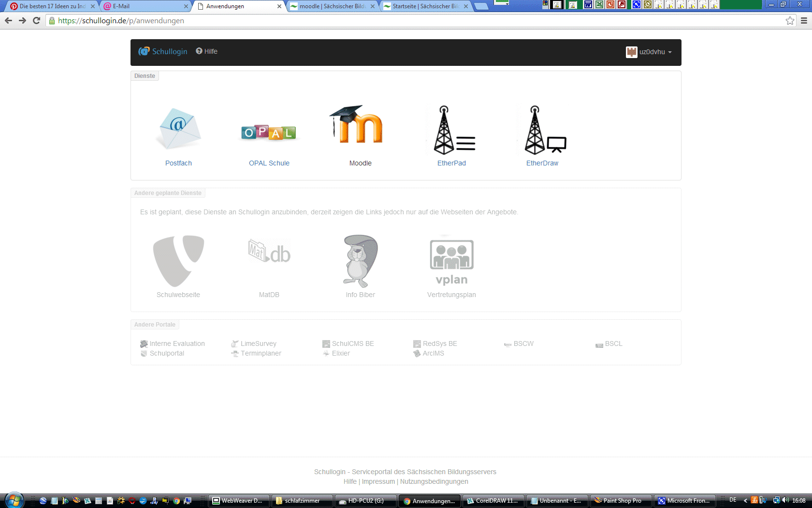Image resolution: width=812 pixels, height=508 pixels.
Task: Click the PowerPoint icon in the Office shortcut bar
Action: click(610, 4)
